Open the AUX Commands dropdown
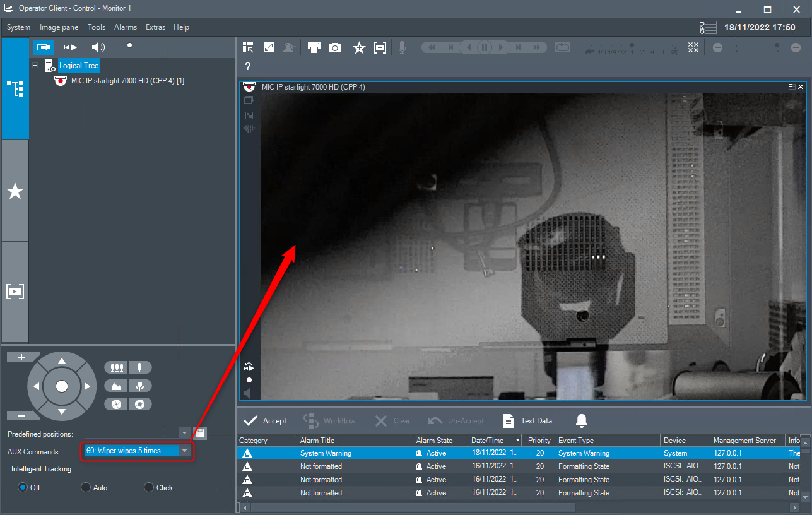The height and width of the screenshot is (515, 812). (184, 451)
